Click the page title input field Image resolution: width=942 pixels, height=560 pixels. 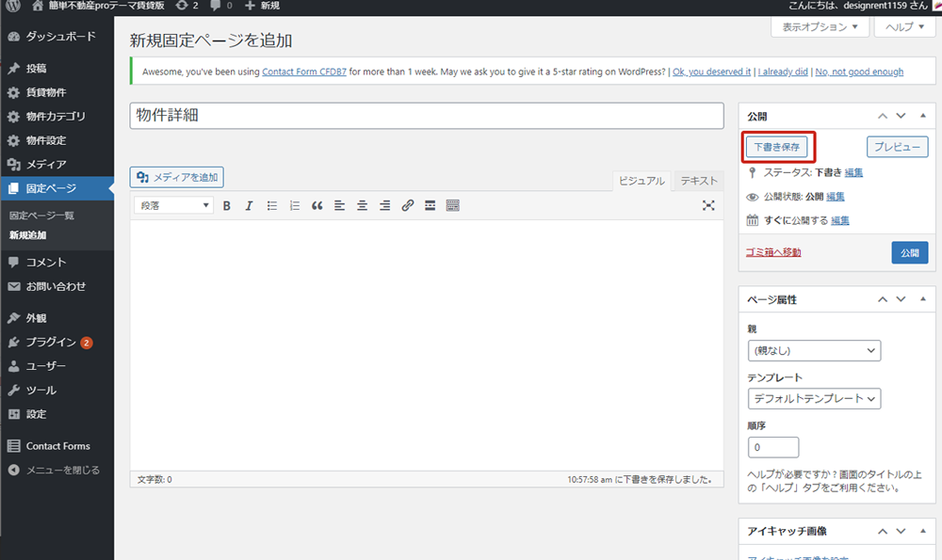click(x=426, y=116)
